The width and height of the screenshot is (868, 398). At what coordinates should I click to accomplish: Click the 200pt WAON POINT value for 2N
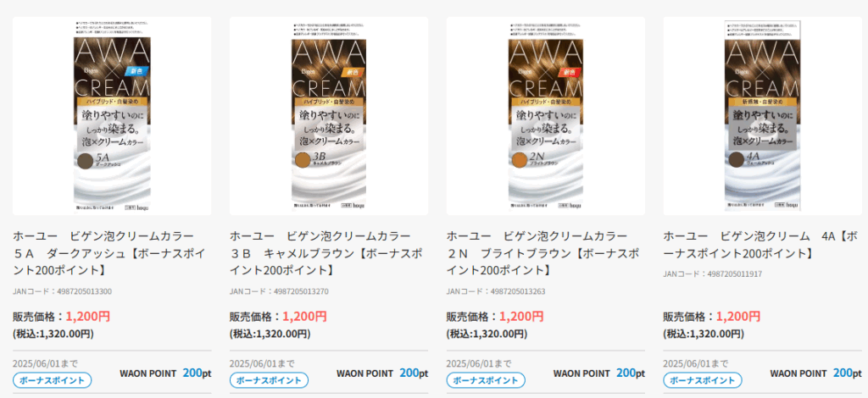pyautogui.click(x=631, y=373)
